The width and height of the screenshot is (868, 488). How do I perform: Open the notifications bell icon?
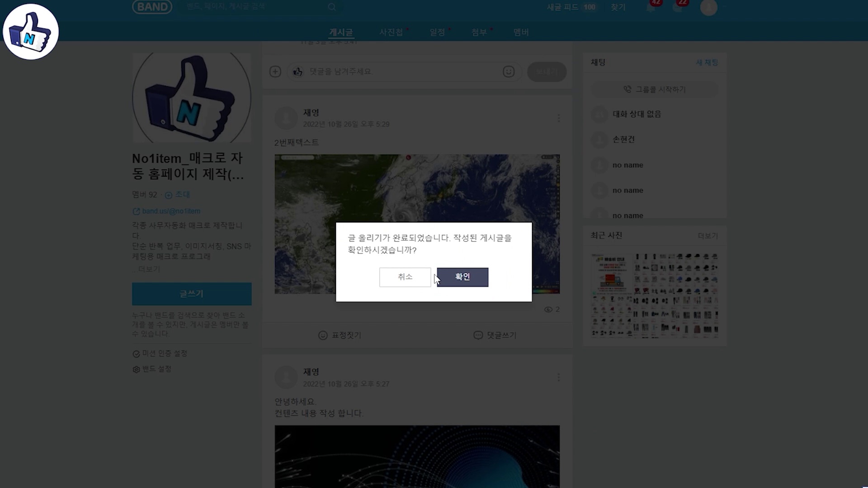click(x=651, y=7)
